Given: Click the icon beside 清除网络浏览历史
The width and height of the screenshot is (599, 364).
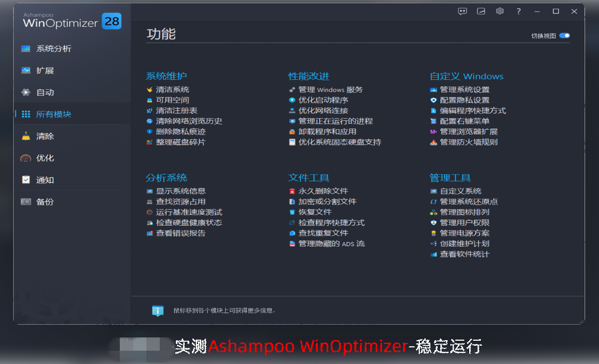Looking at the screenshot, I should [x=149, y=121].
